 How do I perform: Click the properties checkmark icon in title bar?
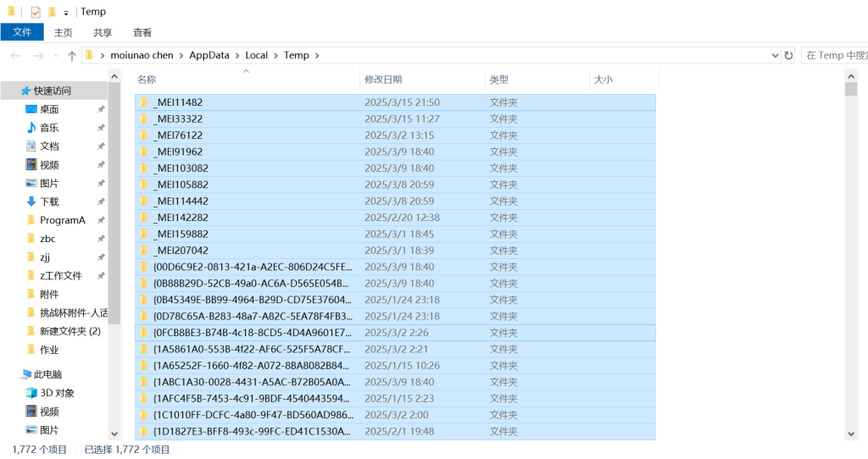click(x=36, y=12)
